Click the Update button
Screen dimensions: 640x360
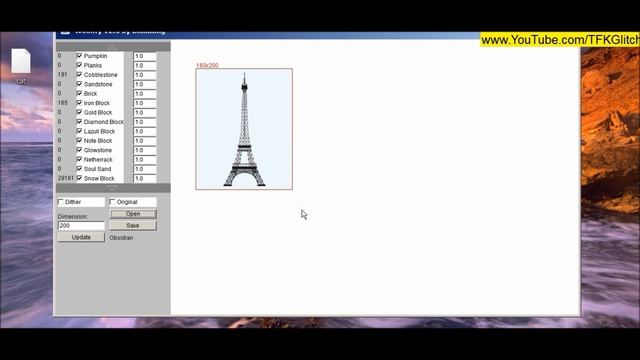pyautogui.click(x=81, y=237)
